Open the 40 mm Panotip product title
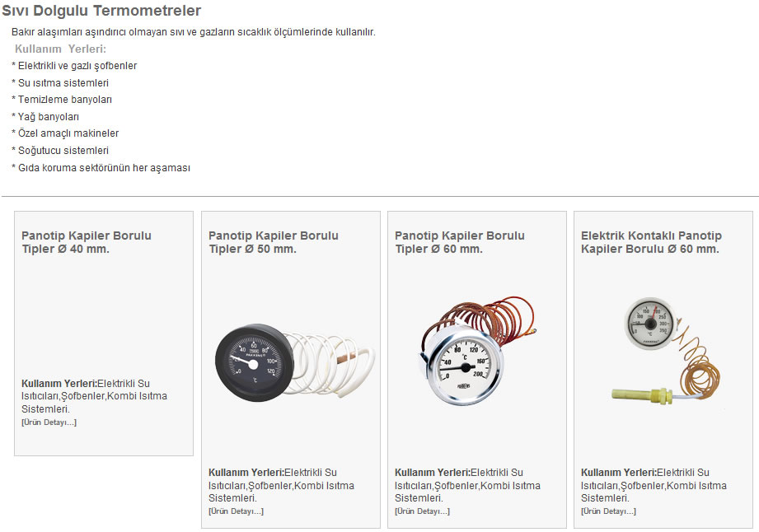This screenshot has height=532, width=759. click(87, 242)
